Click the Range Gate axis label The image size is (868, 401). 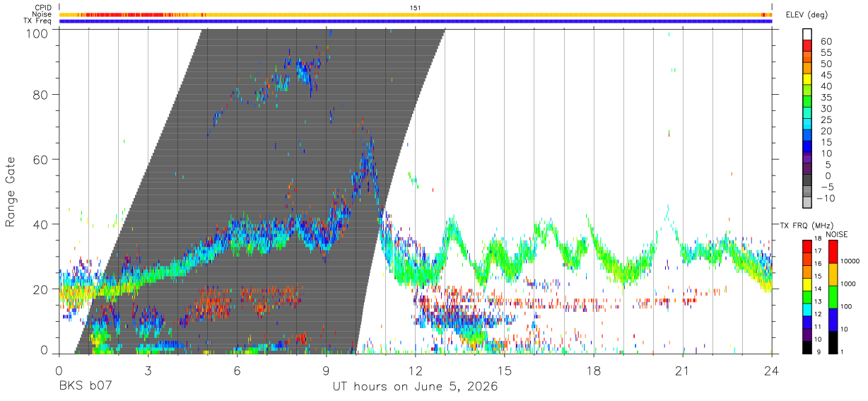click(11, 192)
